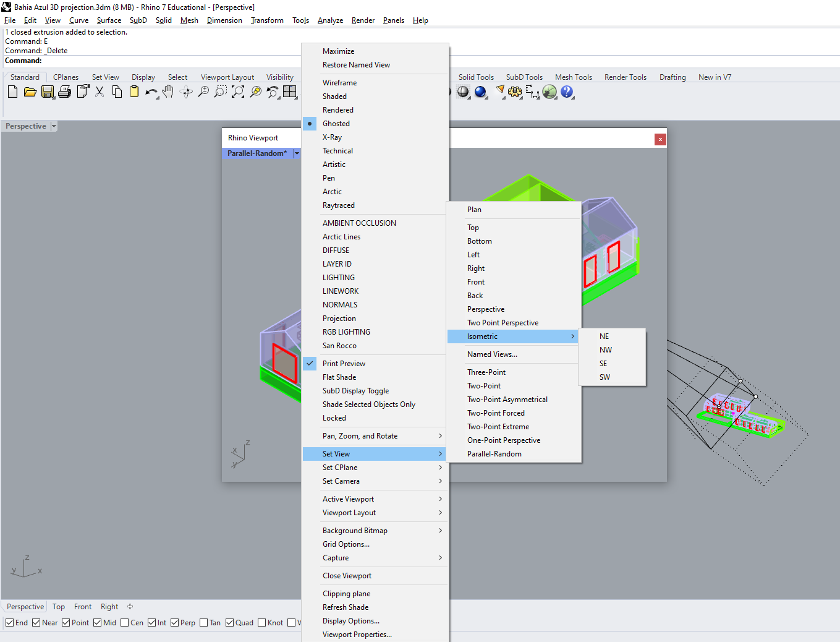Click Viewport Properties... menu entry
Viewport: 840px width, 642px height.
point(357,635)
